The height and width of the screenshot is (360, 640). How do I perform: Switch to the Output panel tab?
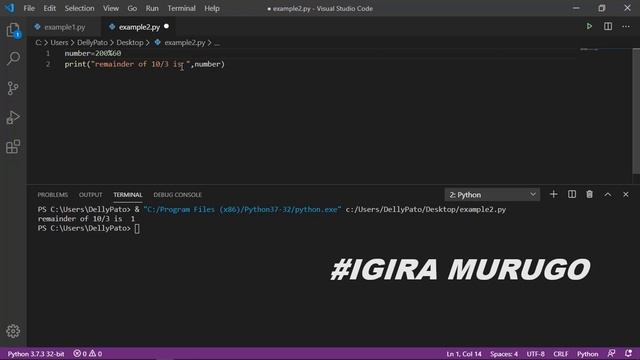[x=91, y=195]
